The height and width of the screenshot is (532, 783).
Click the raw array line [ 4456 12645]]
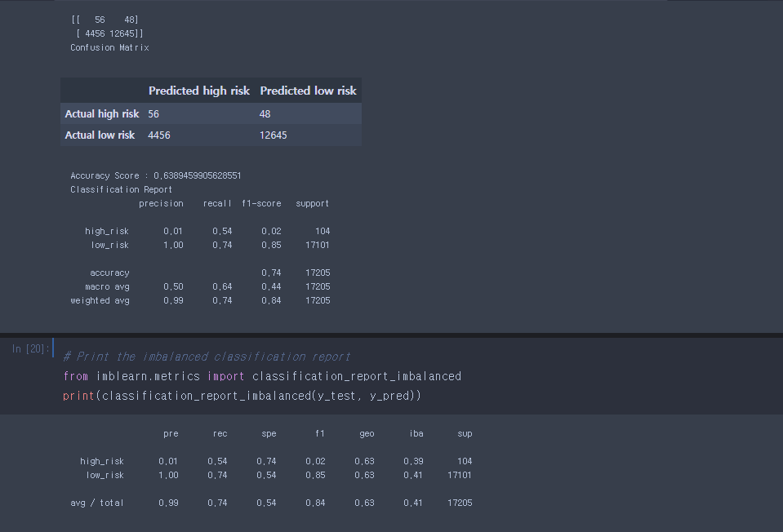(109, 33)
